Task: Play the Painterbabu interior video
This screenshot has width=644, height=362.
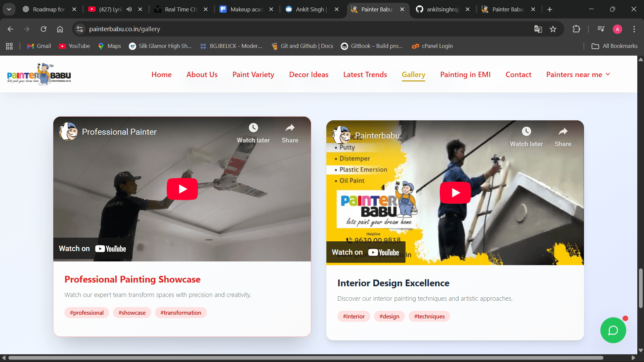Action: tap(455, 193)
